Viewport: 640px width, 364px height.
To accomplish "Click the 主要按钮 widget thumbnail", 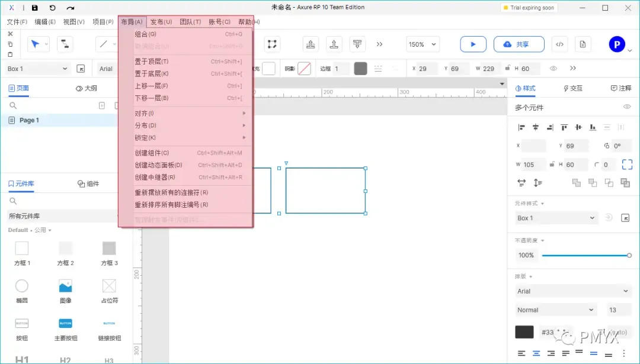I will point(65,323).
